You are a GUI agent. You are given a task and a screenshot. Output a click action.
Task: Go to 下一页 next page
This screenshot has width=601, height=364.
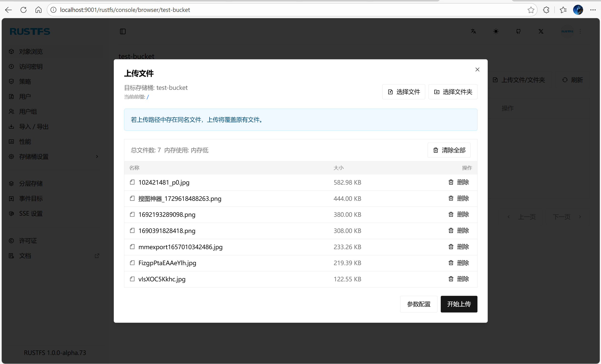coord(567,217)
